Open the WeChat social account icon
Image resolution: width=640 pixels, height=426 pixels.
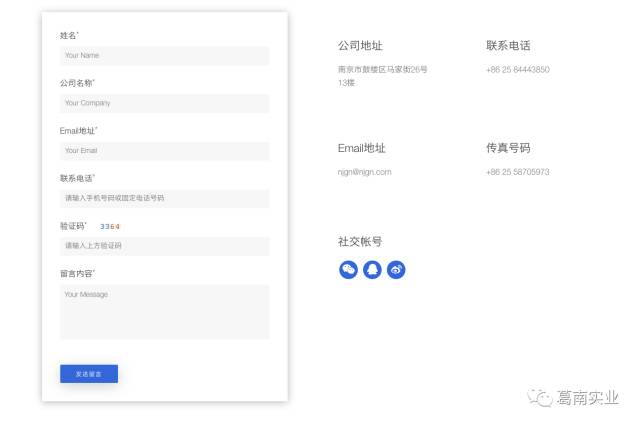click(348, 270)
